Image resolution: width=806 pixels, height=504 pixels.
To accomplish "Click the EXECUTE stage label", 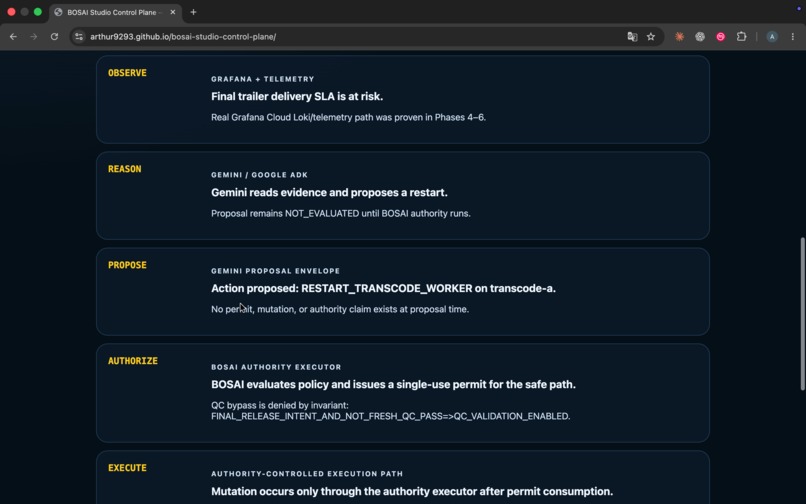I will tap(127, 468).
